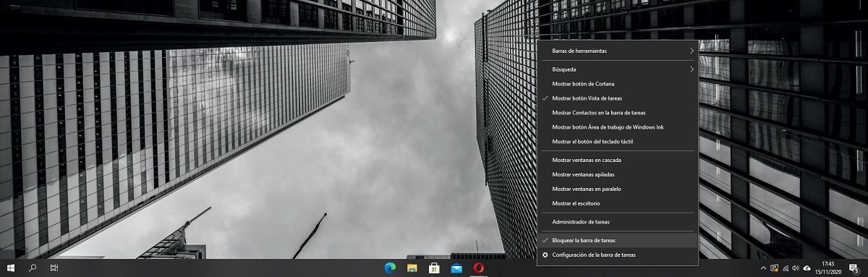868x277 pixels.
Task: Open Task View from the taskbar
Action: (54, 268)
